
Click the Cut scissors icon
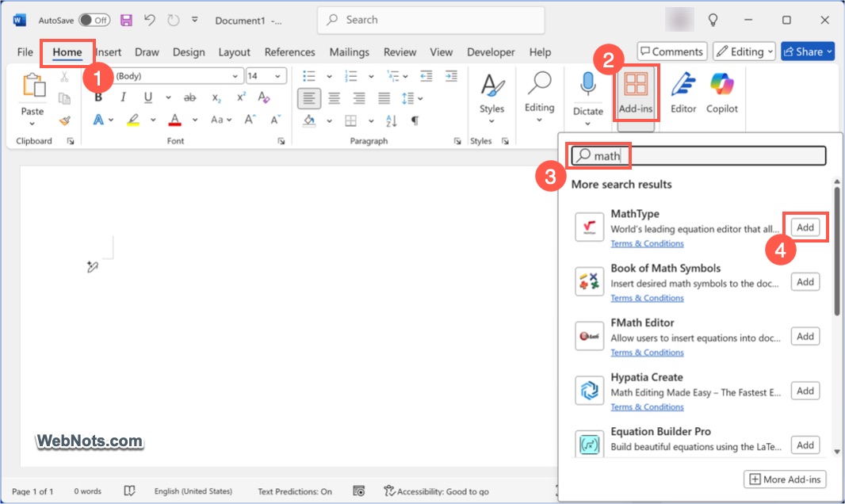point(65,76)
